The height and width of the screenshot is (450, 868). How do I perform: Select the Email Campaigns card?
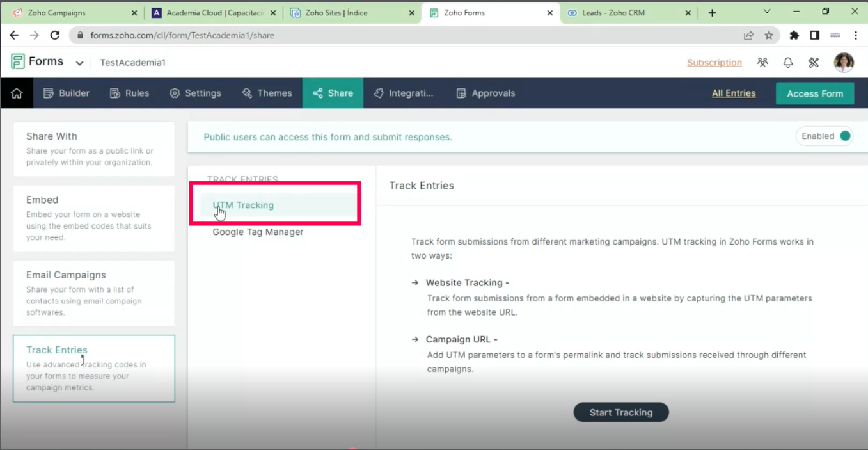pos(93,293)
